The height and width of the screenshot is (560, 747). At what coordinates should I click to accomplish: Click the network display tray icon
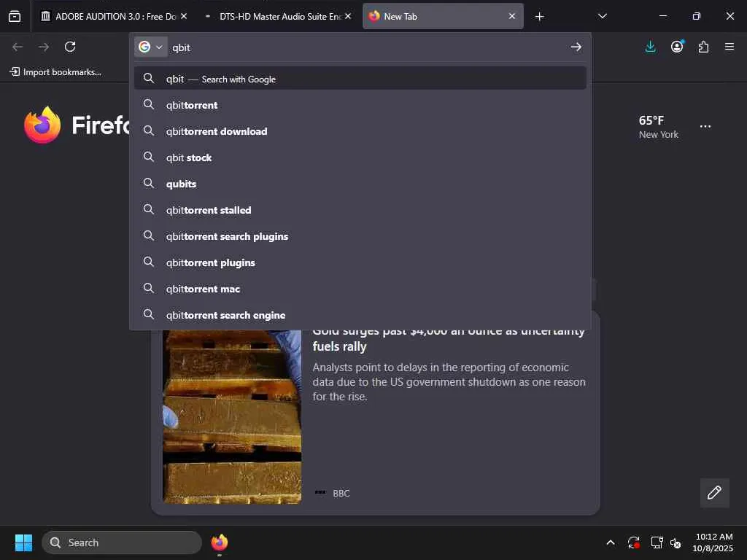(657, 542)
